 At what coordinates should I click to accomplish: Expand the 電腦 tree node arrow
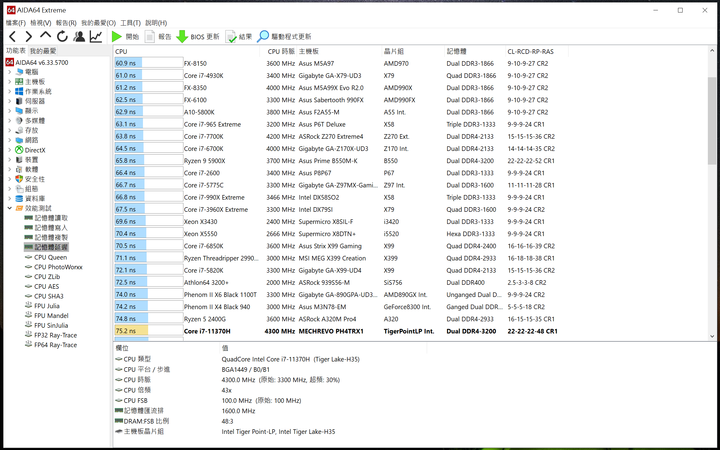pos(10,72)
